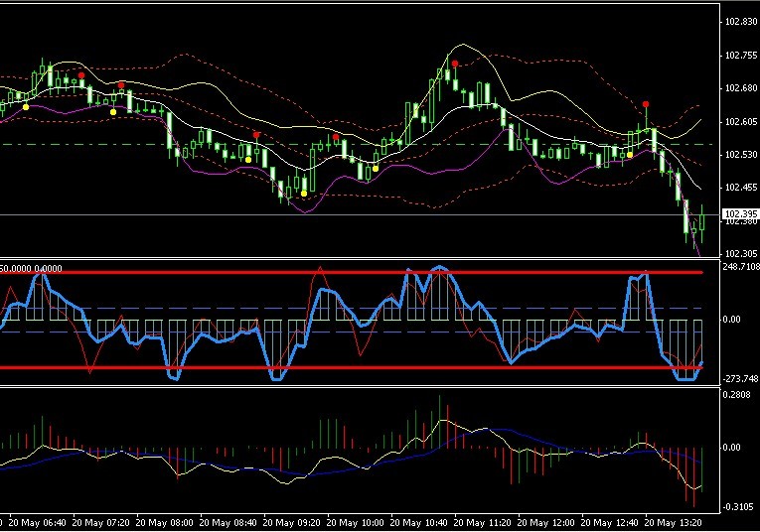760x532 pixels.
Task: Click the 102.305 price axis label
Action: click(741, 254)
